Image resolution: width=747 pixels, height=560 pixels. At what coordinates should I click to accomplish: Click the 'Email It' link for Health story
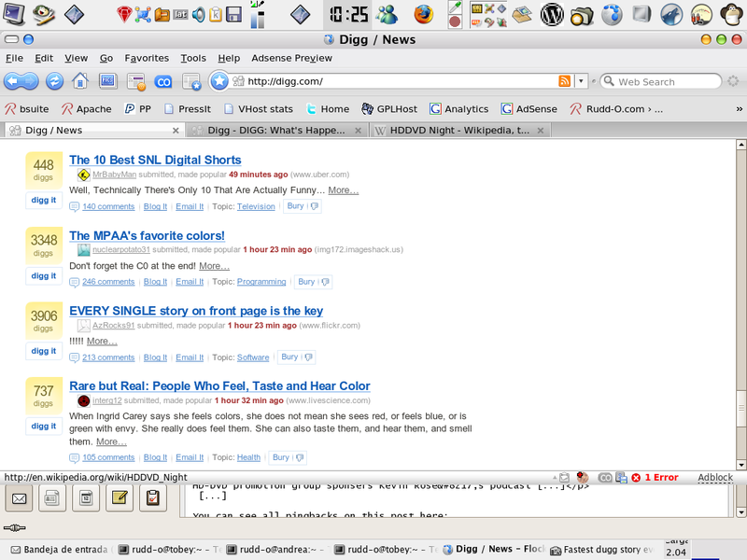190,457
